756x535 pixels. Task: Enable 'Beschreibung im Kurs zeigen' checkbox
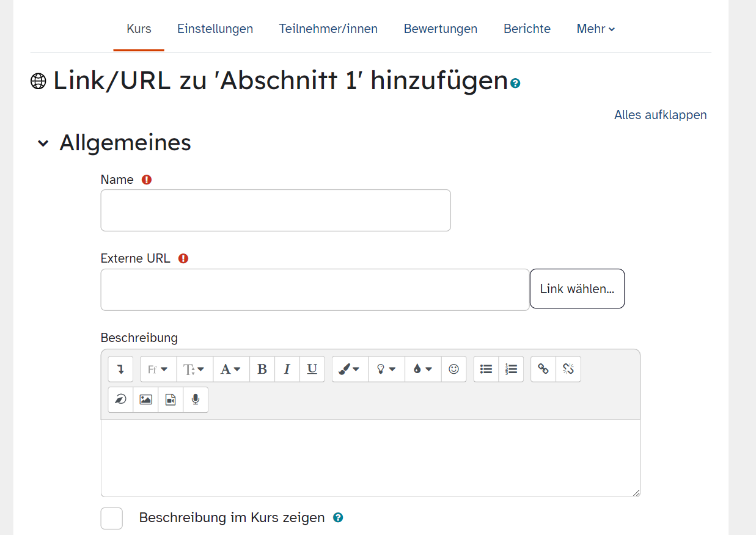point(112,519)
